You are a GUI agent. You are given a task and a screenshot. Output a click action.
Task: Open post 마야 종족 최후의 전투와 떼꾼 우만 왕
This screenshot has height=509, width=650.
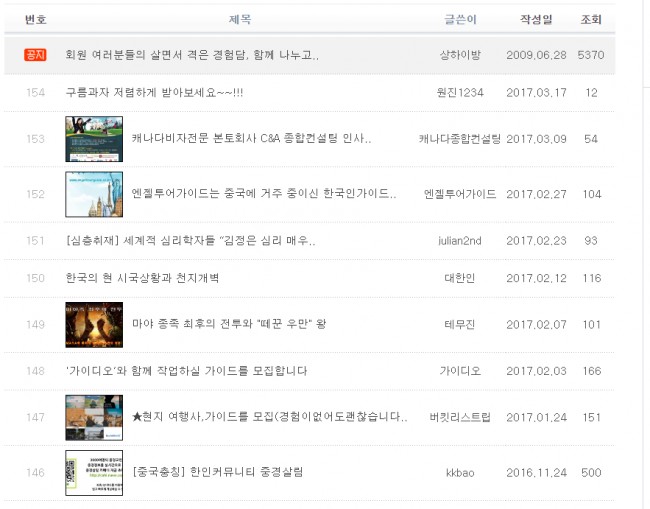229,324
